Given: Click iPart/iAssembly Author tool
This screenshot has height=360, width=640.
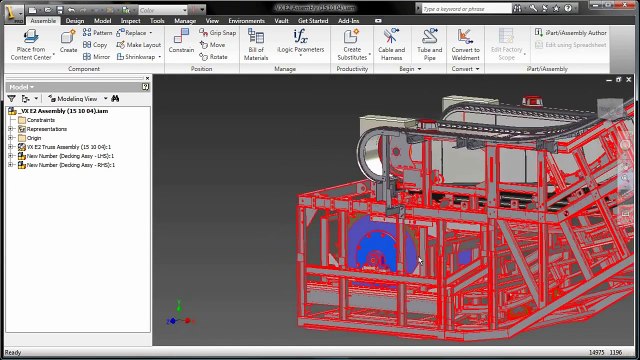Looking at the screenshot, I should click(571, 32).
